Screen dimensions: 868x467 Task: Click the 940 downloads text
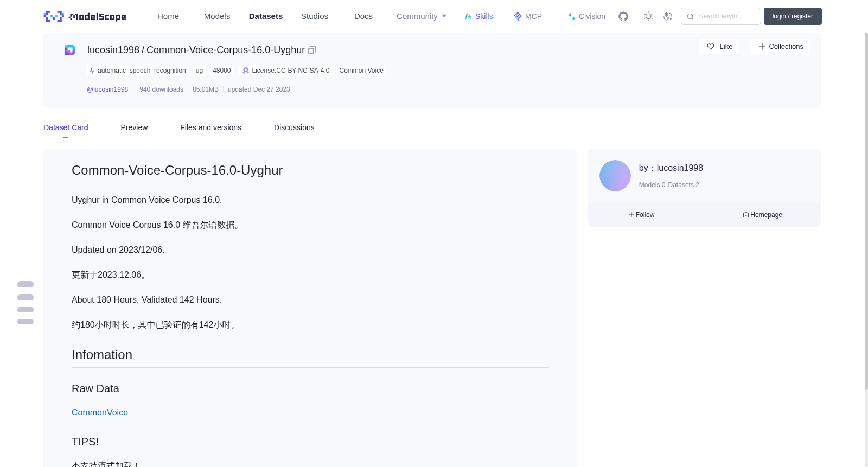coord(161,89)
